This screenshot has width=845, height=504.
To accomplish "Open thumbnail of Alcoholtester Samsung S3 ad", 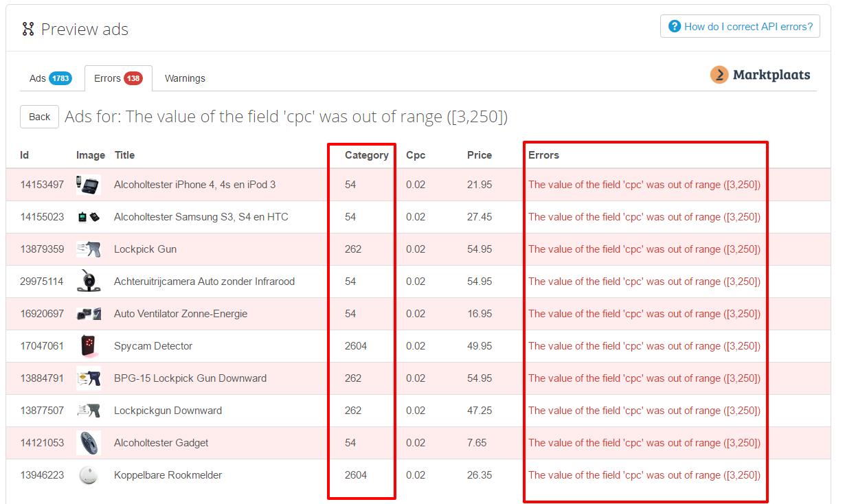I will tap(89, 217).
